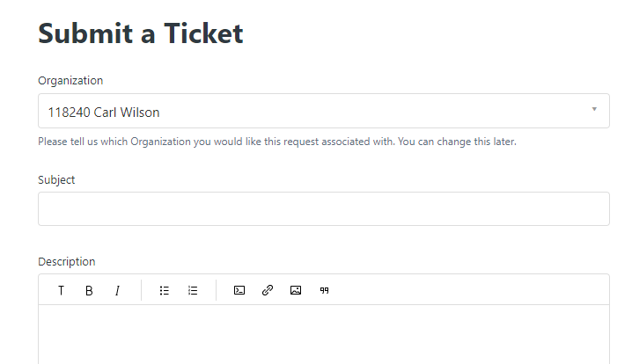The image size is (632, 364).
Task: Toggle bold formatting in Description toolbar
Action: pyautogui.click(x=89, y=290)
